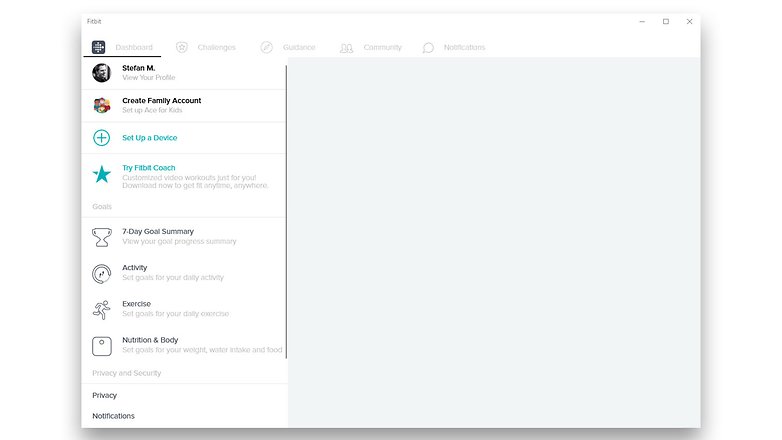Image resolution: width=782 pixels, height=440 pixels.
Task: Click the Dashboard grid icon
Action: [x=98, y=47]
